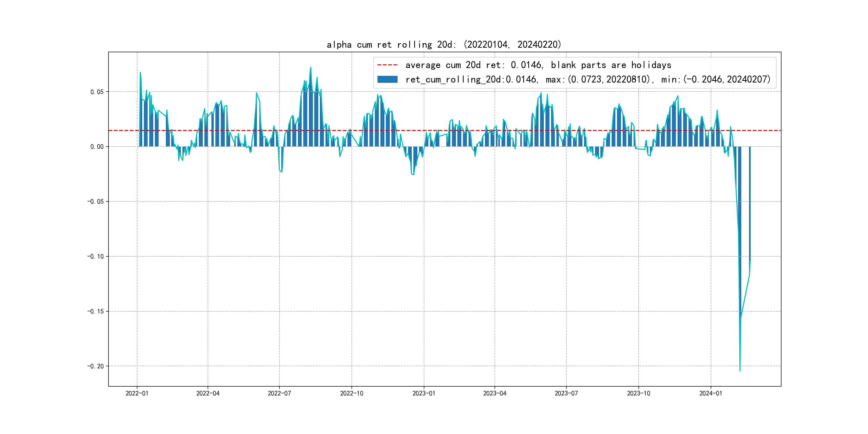Click the -0.10 y-axis tick label

95,256
